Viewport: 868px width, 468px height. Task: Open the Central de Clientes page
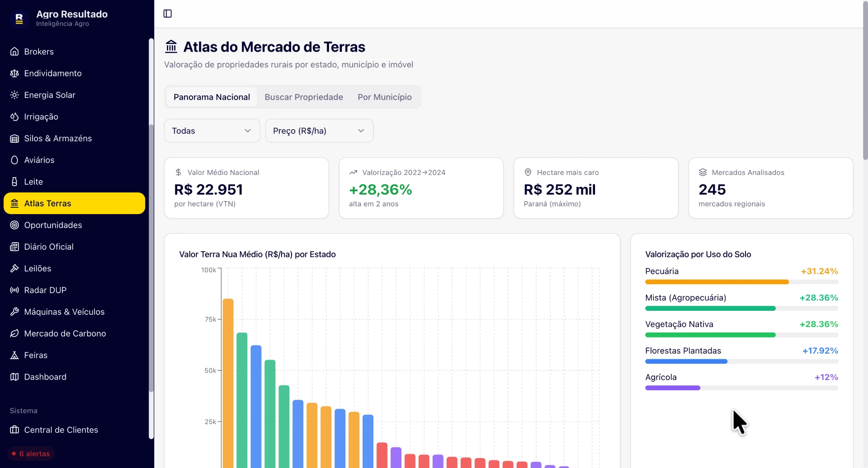74,430
